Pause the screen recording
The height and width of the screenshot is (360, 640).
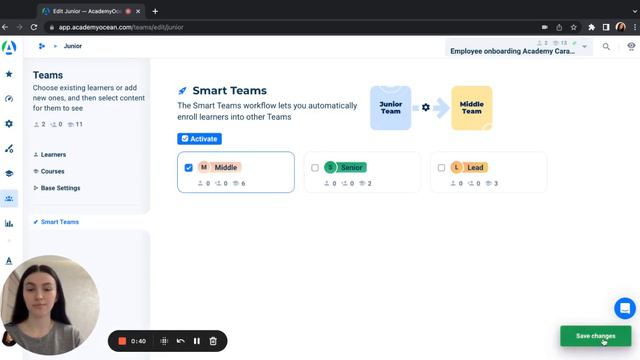coord(197,341)
